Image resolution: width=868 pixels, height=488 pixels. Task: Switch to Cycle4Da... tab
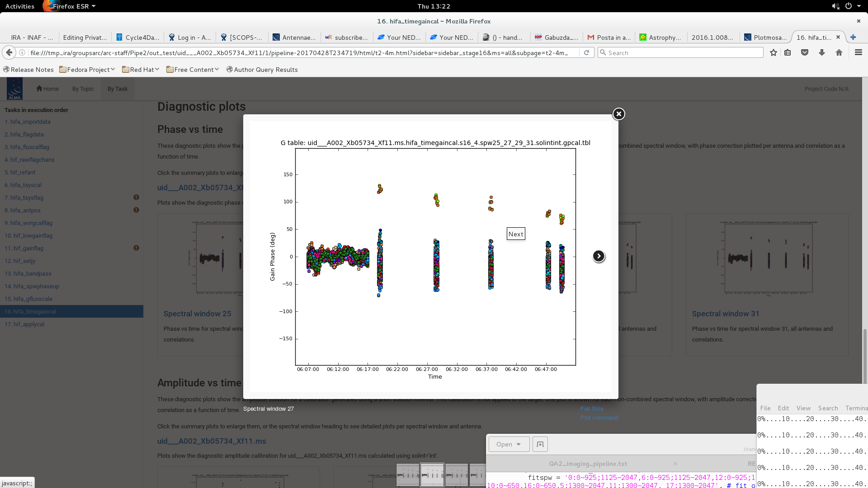tap(138, 38)
